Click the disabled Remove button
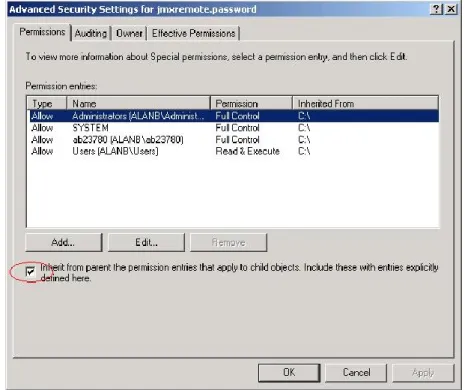465x390 pixels. pos(229,242)
